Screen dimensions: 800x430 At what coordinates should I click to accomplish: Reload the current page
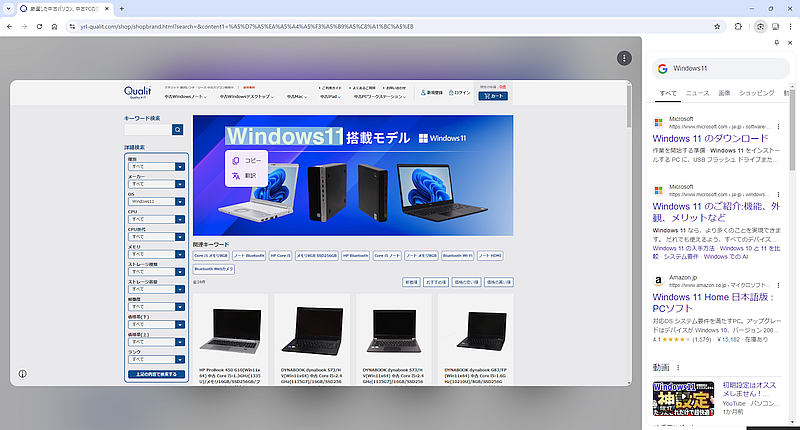click(x=39, y=27)
